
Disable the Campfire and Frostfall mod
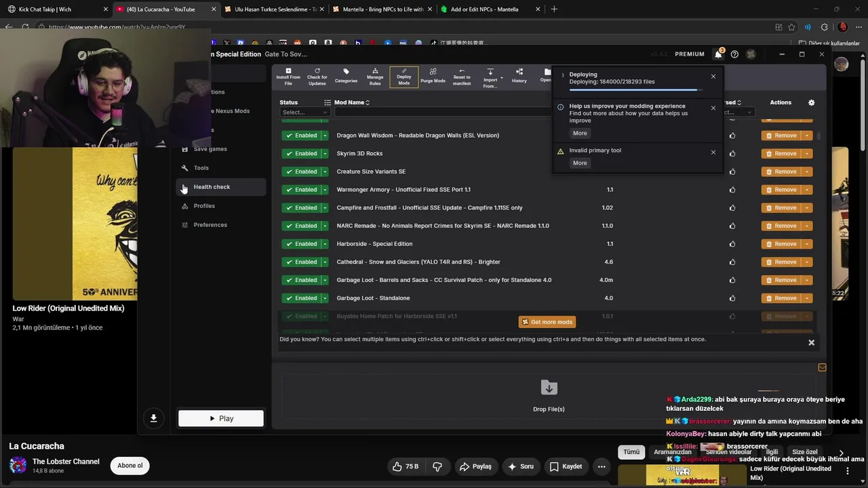click(x=301, y=208)
